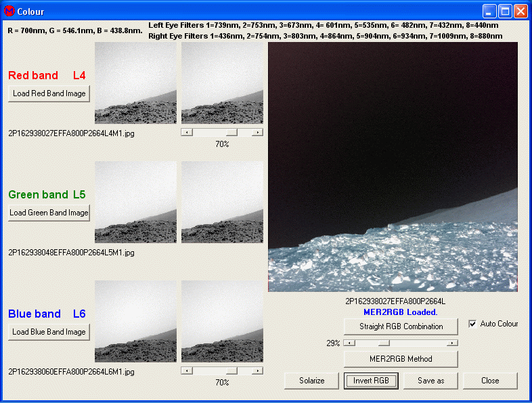
Task: Open Save as for the result
Action: (431, 381)
